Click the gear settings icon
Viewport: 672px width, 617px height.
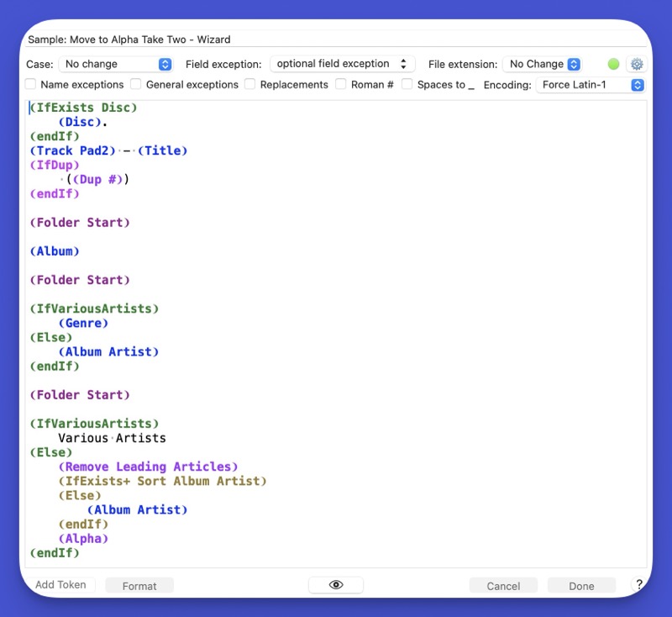tap(636, 64)
